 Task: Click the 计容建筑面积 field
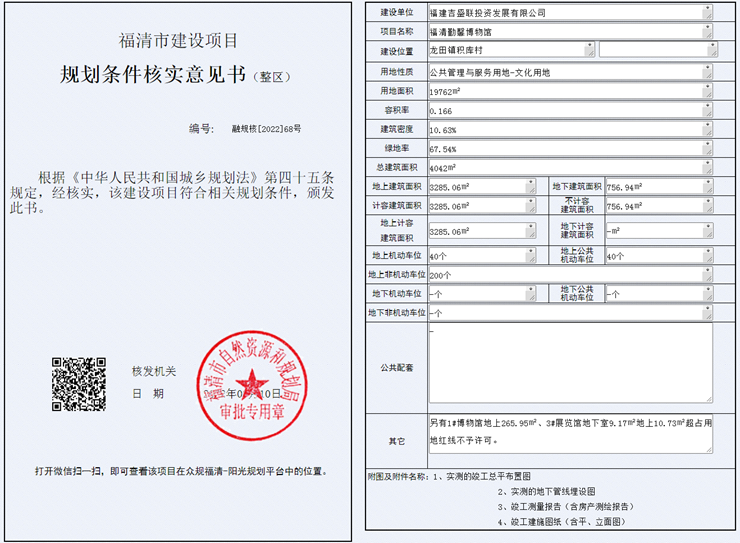point(482,206)
